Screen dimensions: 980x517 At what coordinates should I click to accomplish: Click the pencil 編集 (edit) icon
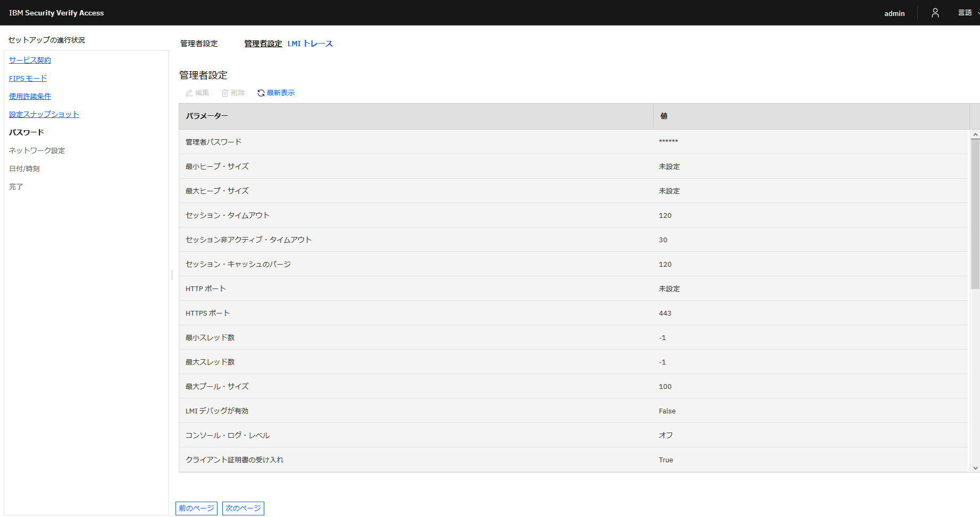pos(189,92)
